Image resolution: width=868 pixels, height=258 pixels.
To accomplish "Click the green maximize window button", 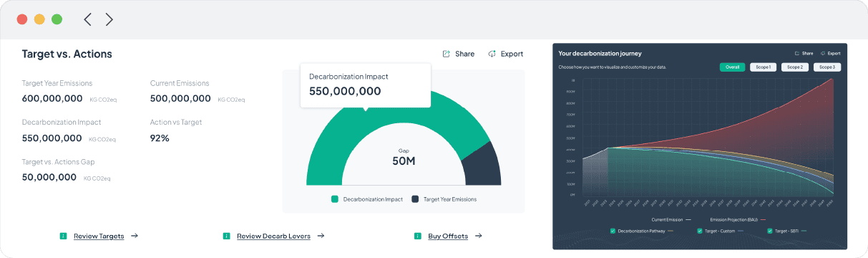I will 57,19.
